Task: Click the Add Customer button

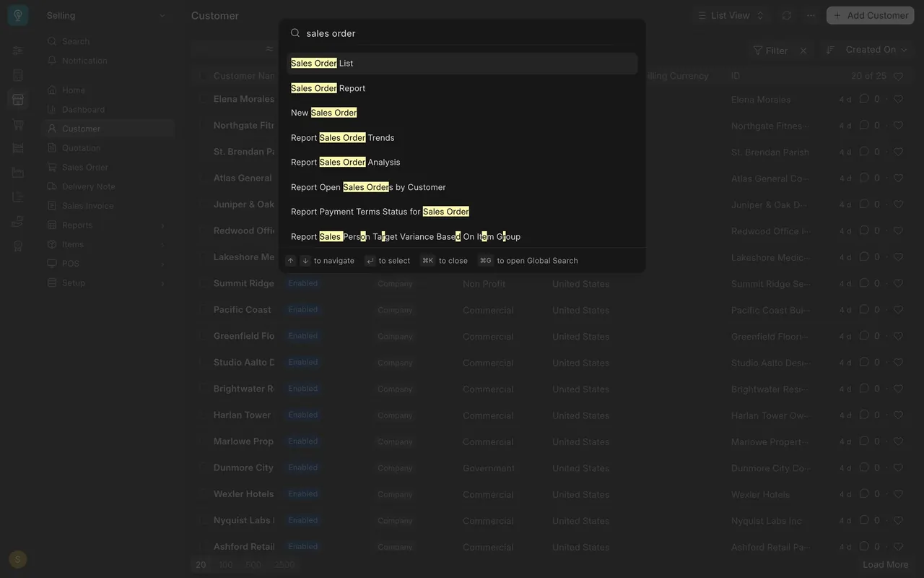Action: click(x=870, y=15)
